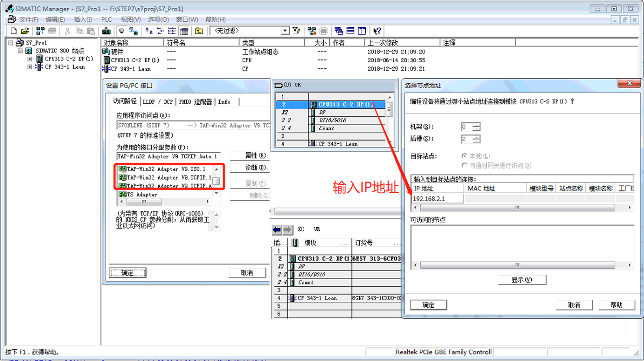
Task: Click the Cascade windows icon
Action: [x=339, y=31]
